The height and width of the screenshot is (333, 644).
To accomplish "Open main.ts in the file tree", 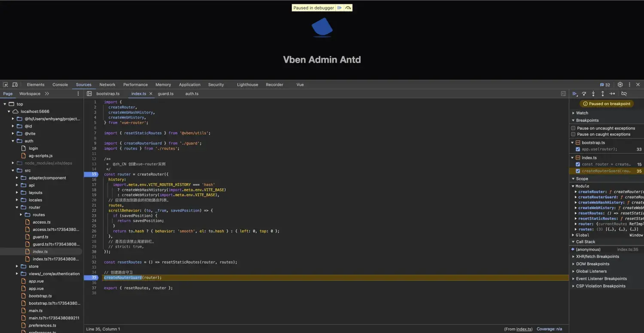I will click(36, 311).
